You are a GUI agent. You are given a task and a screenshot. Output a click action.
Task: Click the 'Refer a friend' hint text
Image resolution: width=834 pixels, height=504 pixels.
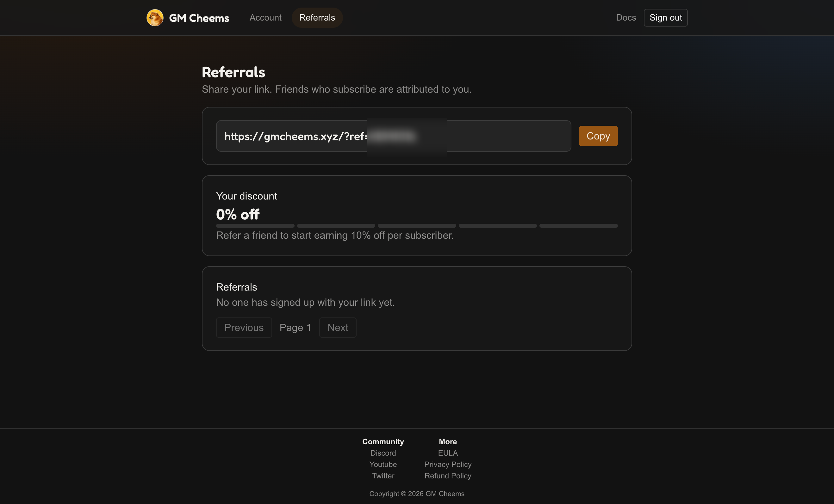335,235
